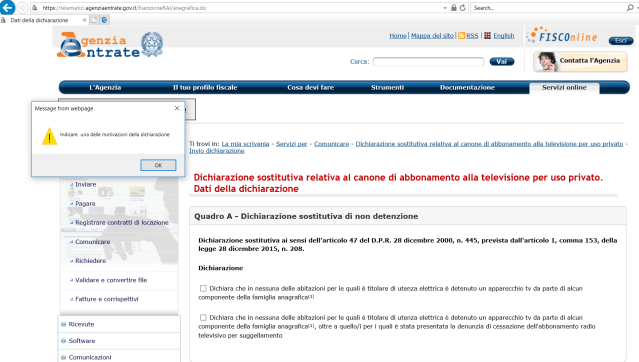
Task: Click the browser forward arrow button
Action: pos(23,8)
